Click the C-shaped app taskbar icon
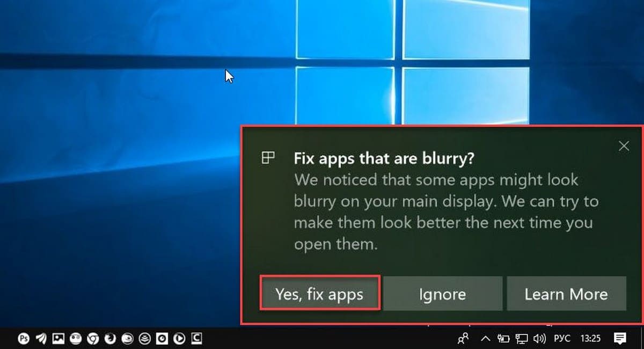Image resolution: width=644 pixels, height=349 pixels. [197, 338]
